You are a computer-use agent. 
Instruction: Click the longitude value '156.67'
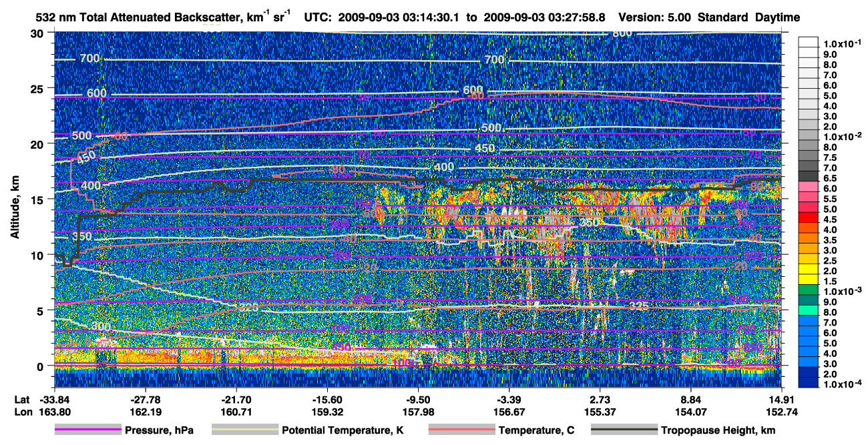[509, 412]
